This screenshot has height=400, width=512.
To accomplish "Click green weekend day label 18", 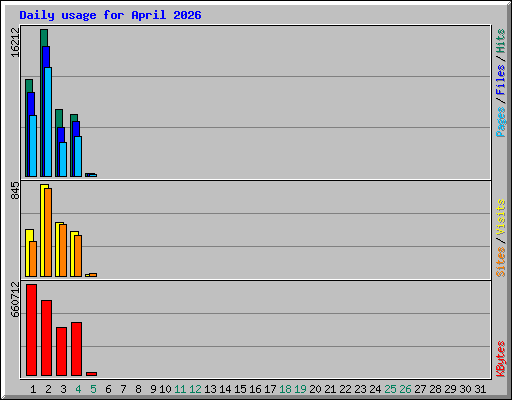I will (x=285, y=389).
